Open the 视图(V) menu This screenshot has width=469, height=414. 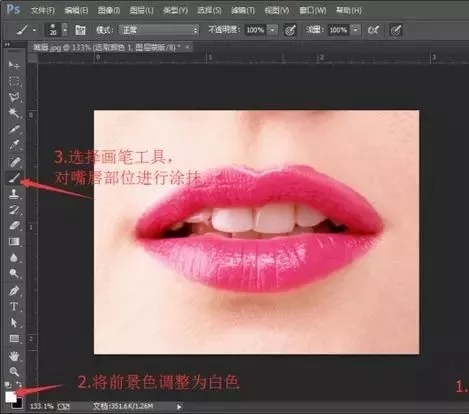coord(276,11)
